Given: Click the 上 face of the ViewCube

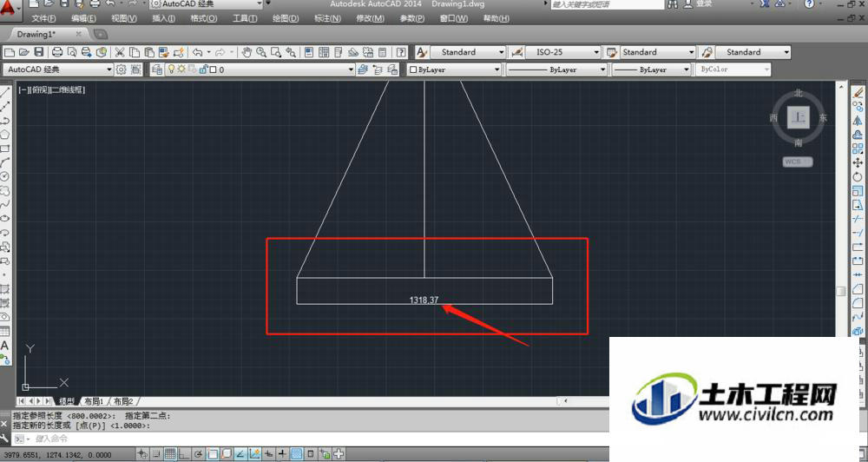Looking at the screenshot, I should (799, 117).
